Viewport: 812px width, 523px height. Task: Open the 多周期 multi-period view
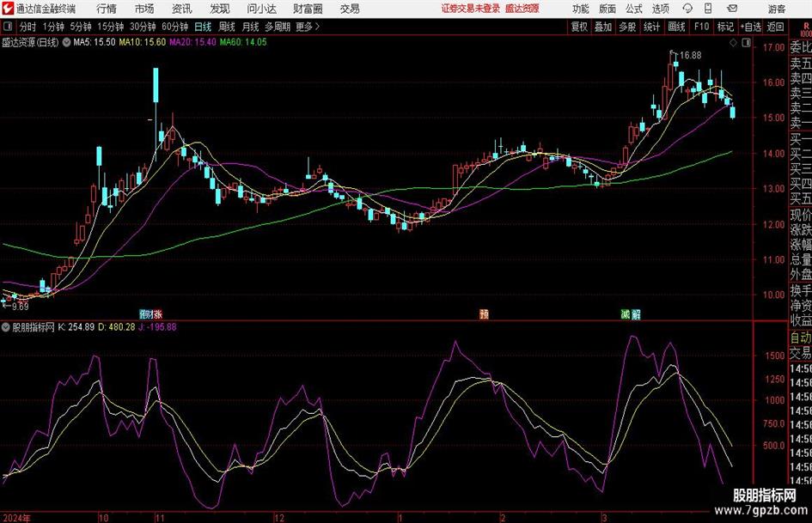(x=278, y=27)
